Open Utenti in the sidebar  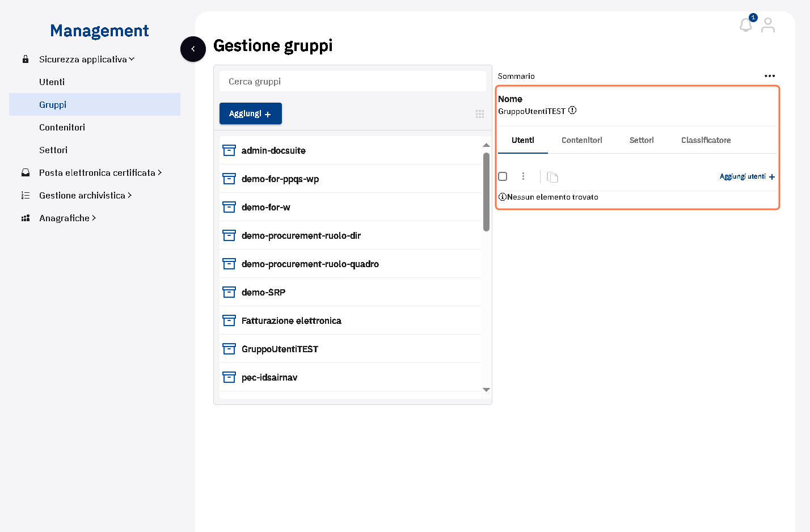pos(95,82)
